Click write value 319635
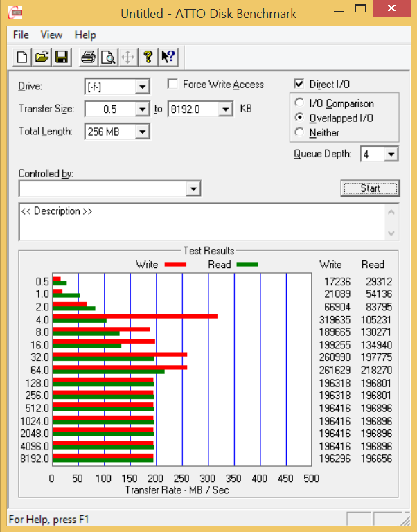Viewport: 417px width, 532px height. (x=335, y=319)
